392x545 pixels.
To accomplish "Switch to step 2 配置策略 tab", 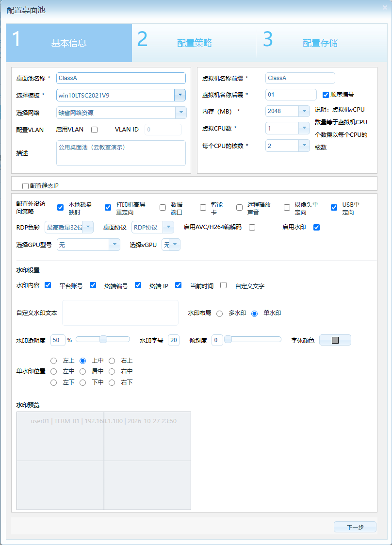I will pos(194,43).
